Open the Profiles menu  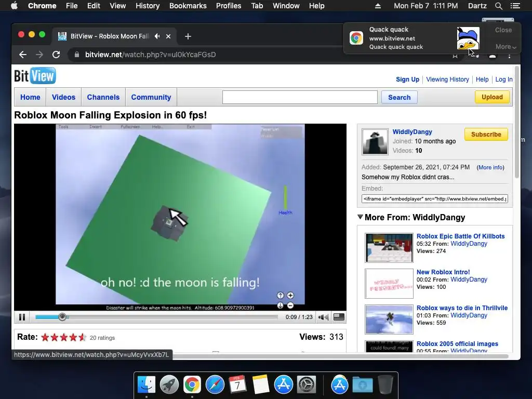(x=229, y=6)
